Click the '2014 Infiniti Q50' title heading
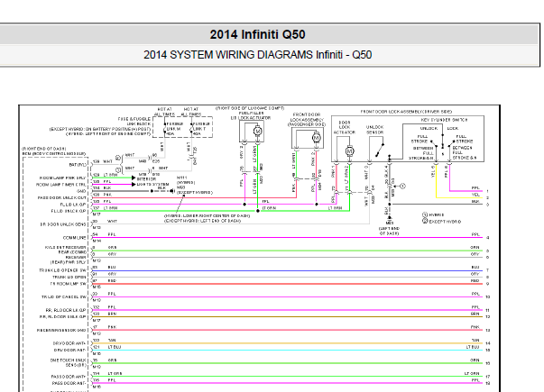 [257, 34]
